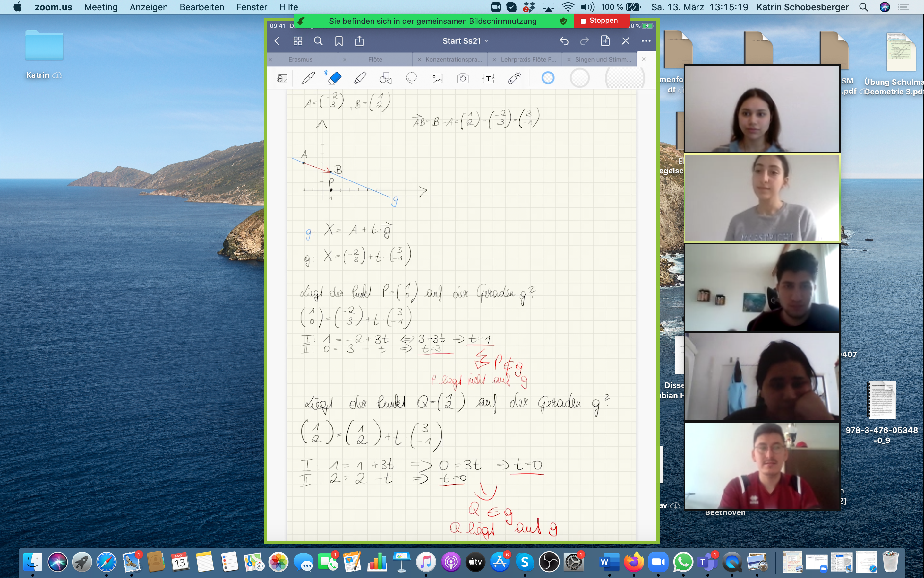Select the lasso selection tool

pos(411,78)
